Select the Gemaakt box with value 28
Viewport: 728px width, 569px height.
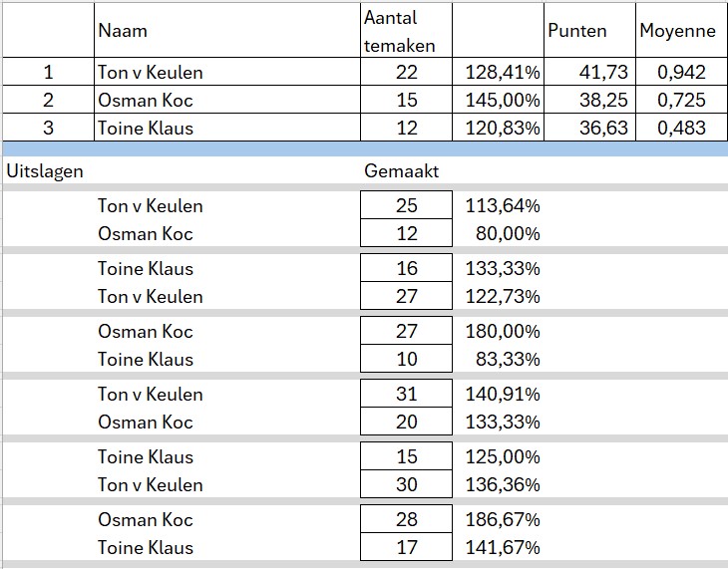click(x=406, y=519)
